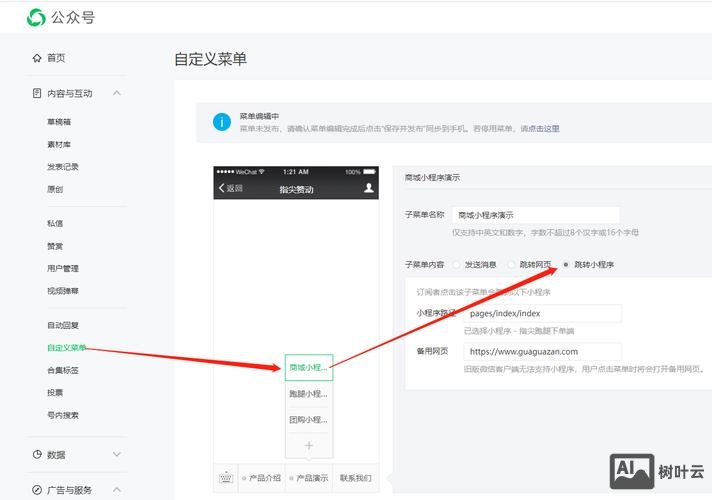Open 原创 in the sidebar

pyautogui.click(x=55, y=189)
